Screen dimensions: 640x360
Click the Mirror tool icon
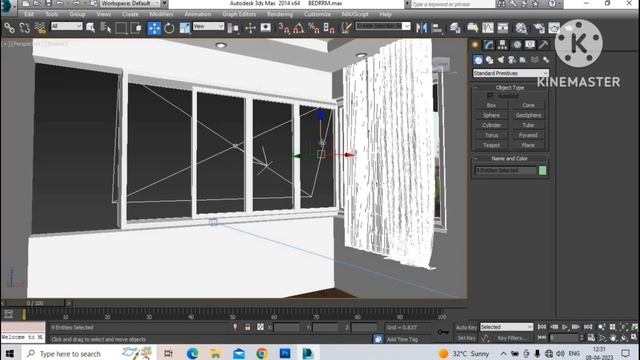(421, 28)
